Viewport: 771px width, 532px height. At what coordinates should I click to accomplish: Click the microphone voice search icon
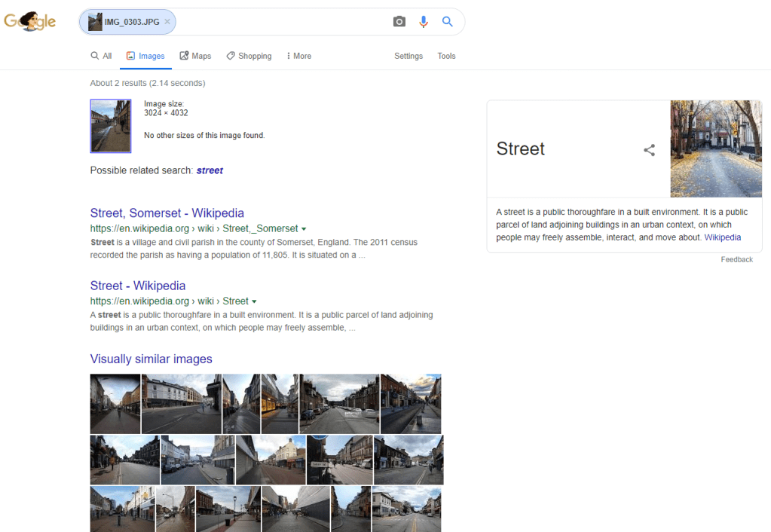(x=424, y=22)
